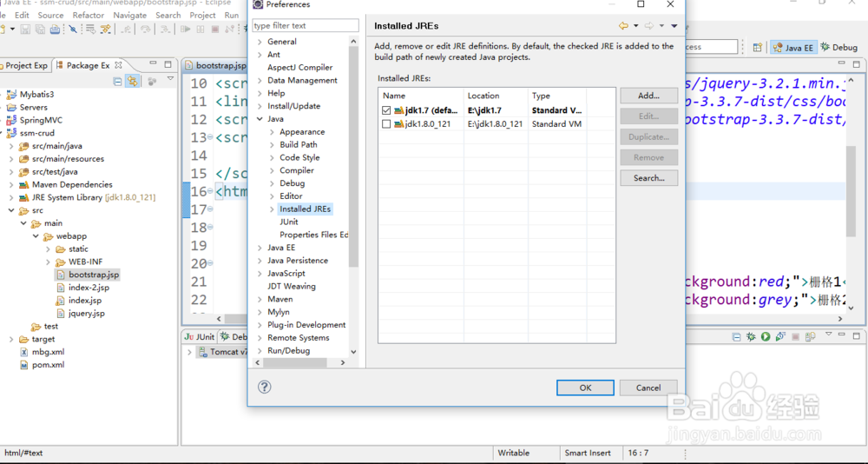Collapse the webapp folder in Package Explorer

[x=36, y=236]
